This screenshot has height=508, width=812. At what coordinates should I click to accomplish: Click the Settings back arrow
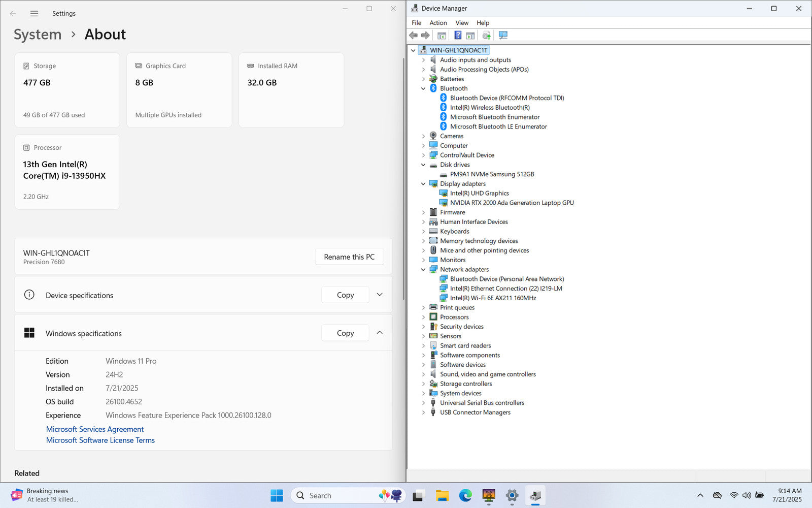click(13, 14)
